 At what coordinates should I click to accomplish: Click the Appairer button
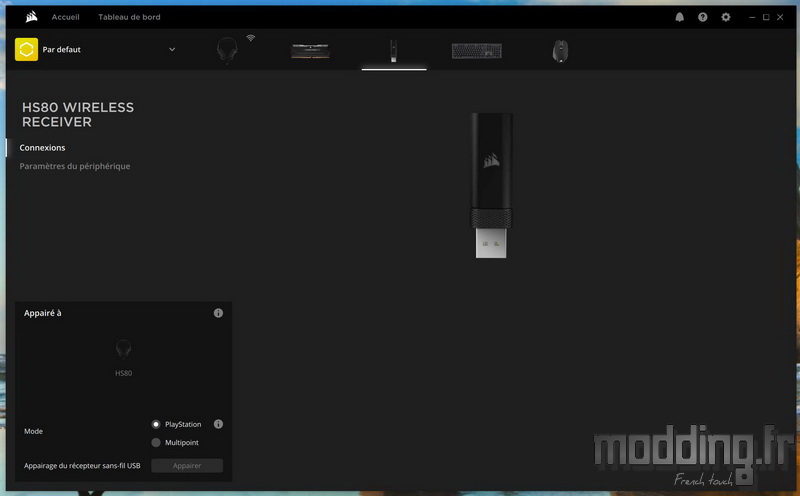[187, 465]
